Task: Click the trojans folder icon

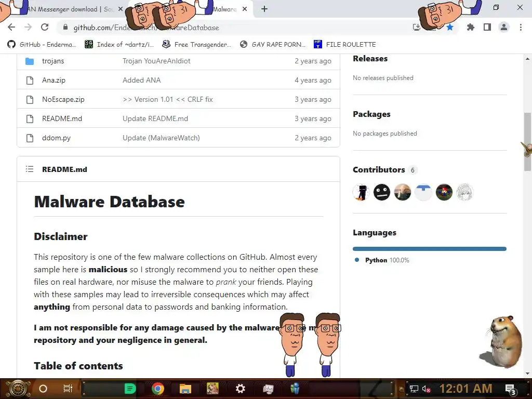Action: point(30,61)
